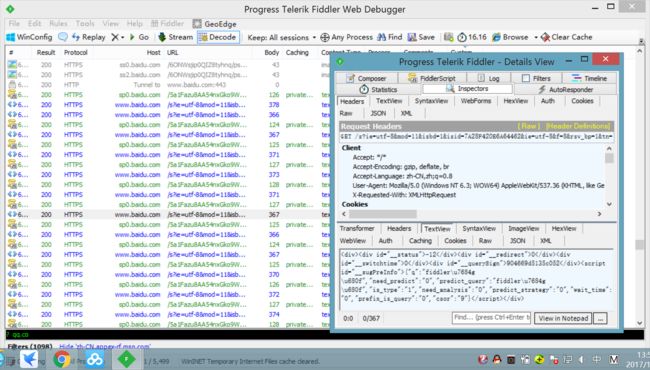Click Any Process target icon
Image resolution: width=650 pixels, height=370 pixels.
(325, 38)
